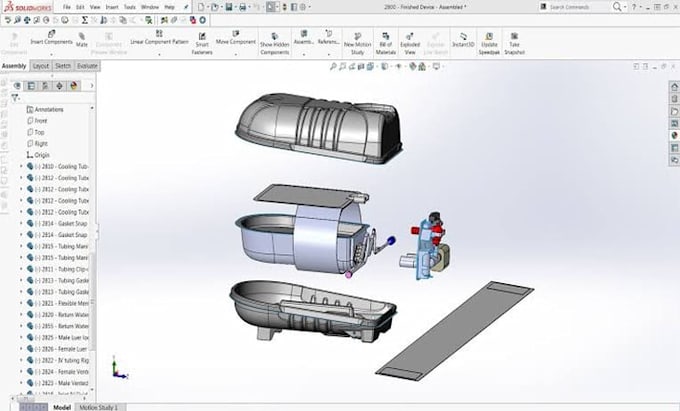The image size is (680, 411).
Task: Switch to the Layout tab
Action: click(x=41, y=66)
